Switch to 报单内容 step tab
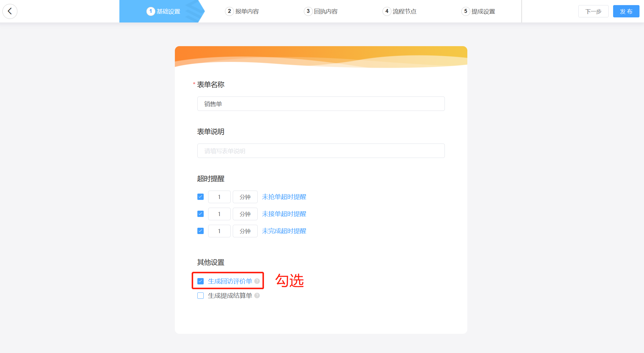Screen dimensions: 644x353 [247, 11]
